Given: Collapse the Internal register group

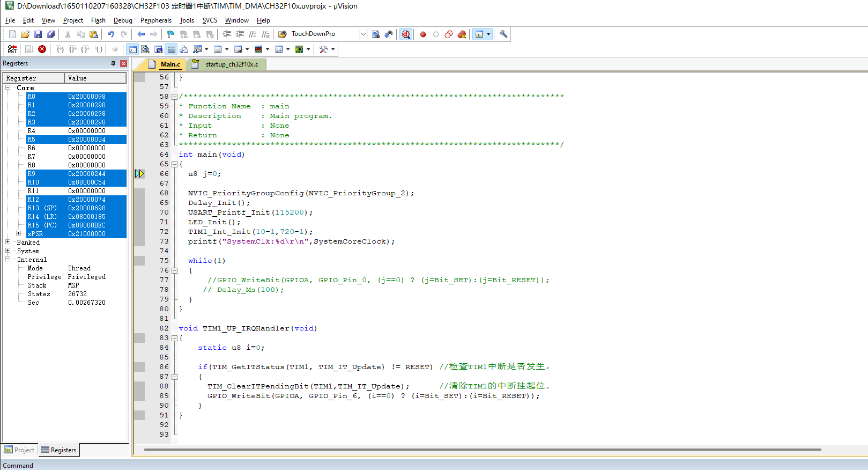Looking at the screenshot, I should click(8, 259).
